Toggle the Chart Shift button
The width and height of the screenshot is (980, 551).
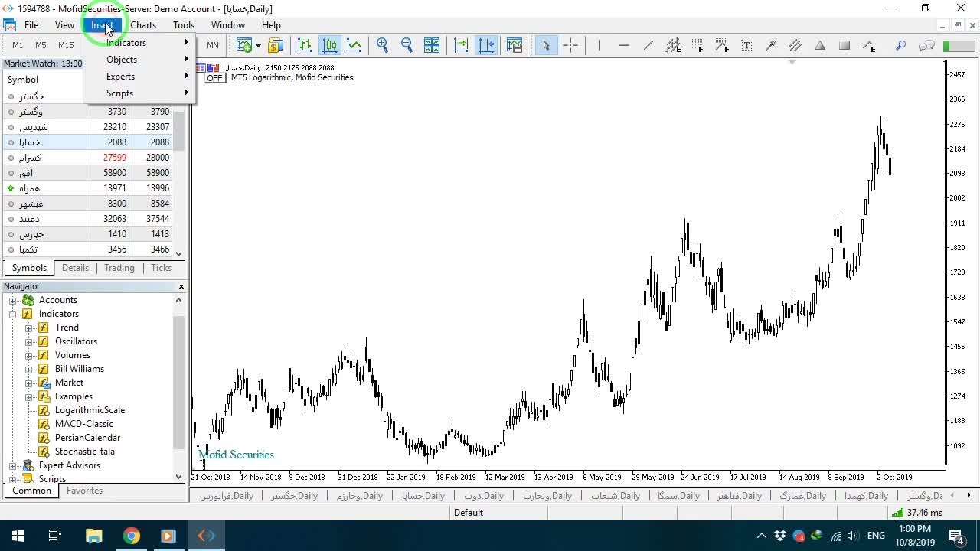[x=486, y=45]
